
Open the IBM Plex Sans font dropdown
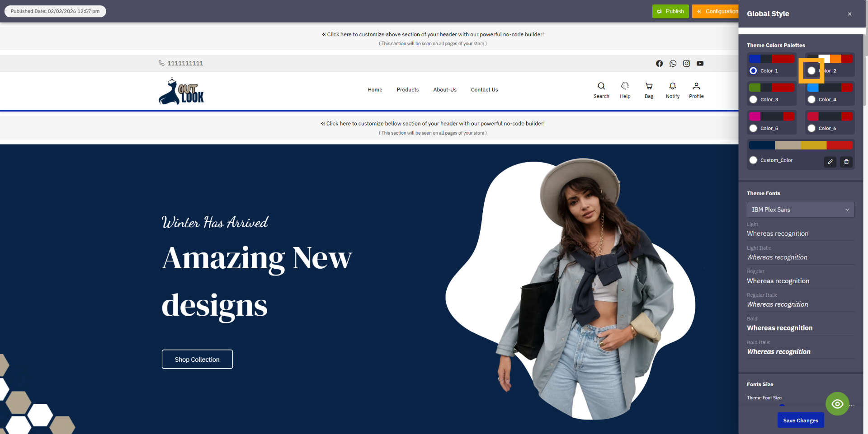pyautogui.click(x=800, y=210)
